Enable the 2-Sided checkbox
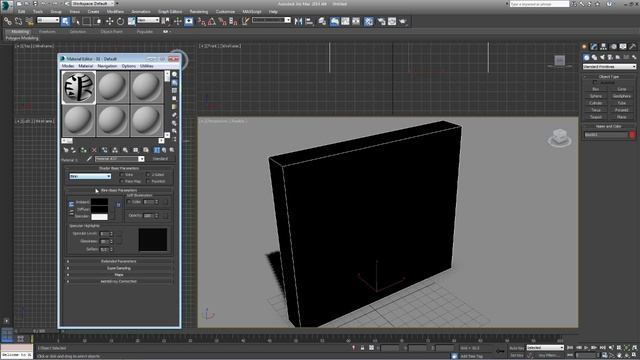Viewport: 640px width, 360px height. [149, 175]
